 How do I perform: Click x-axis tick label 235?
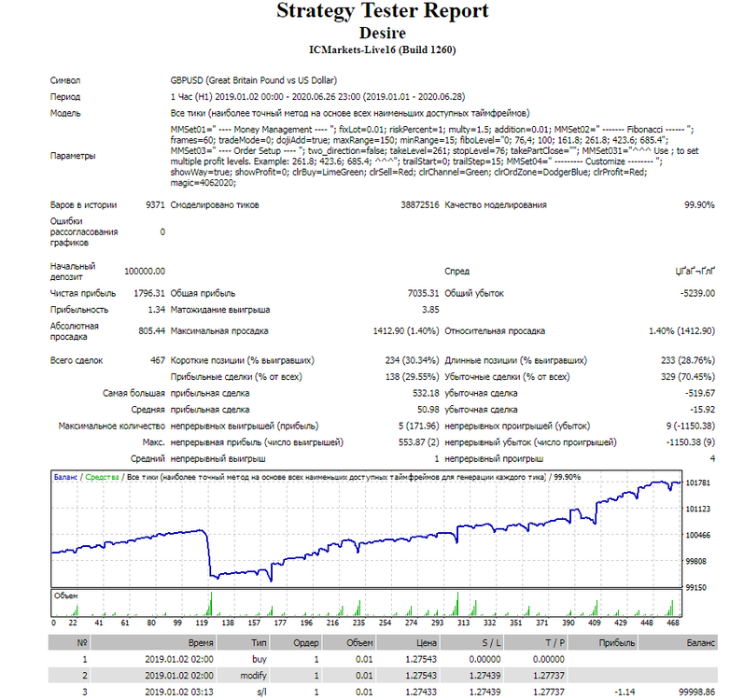(x=358, y=623)
